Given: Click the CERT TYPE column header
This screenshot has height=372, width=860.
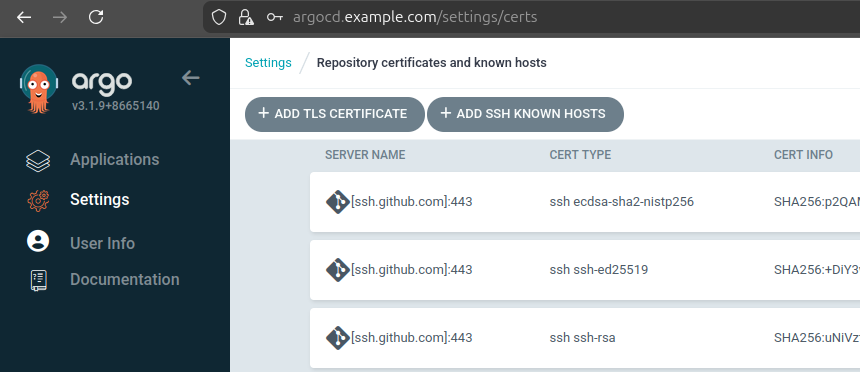Looking at the screenshot, I should (x=580, y=155).
